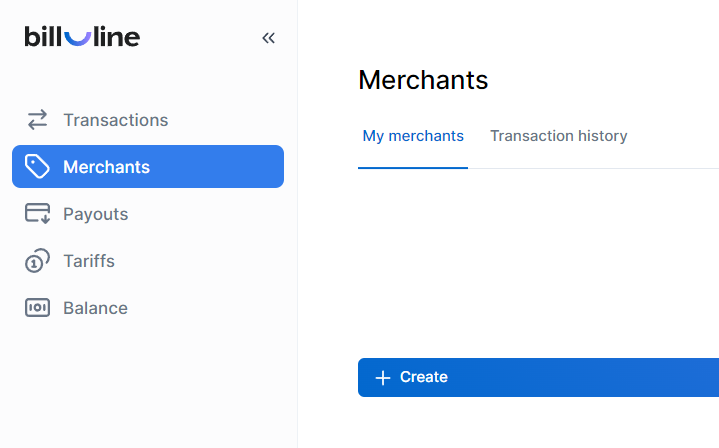Click the purple arc in the logo
Screen dimensions: 719x448
[x=76, y=37]
